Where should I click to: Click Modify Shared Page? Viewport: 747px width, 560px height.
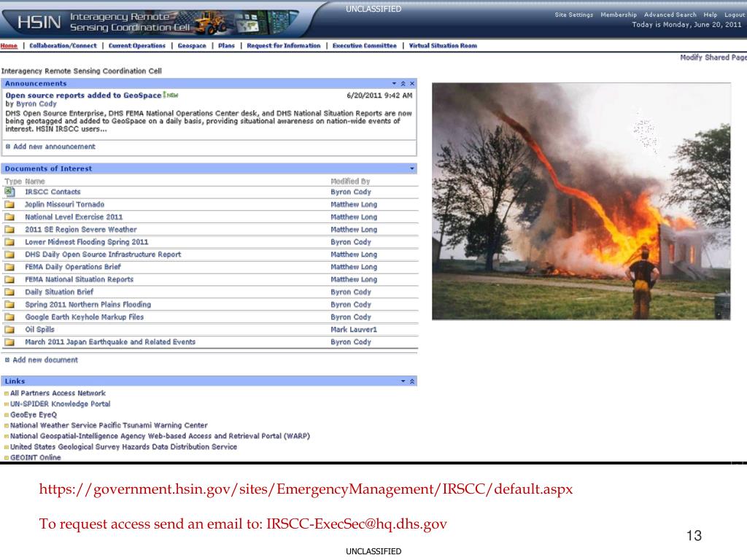(x=713, y=57)
